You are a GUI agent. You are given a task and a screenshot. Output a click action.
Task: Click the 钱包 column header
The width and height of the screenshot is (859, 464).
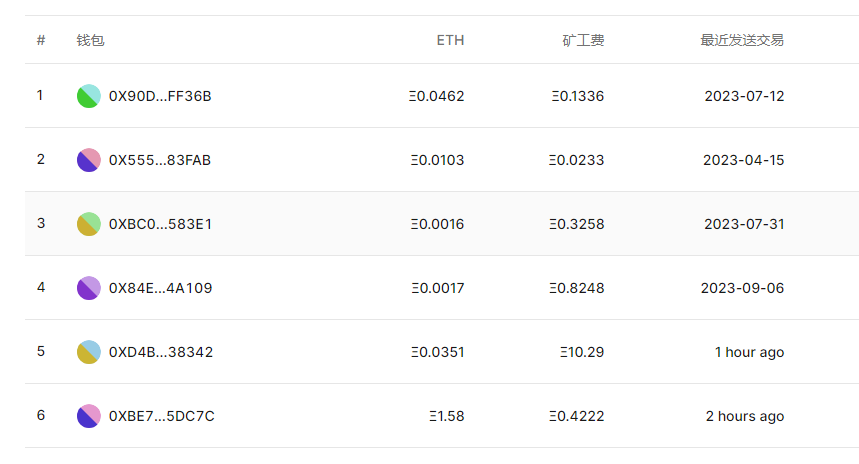click(90, 40)
